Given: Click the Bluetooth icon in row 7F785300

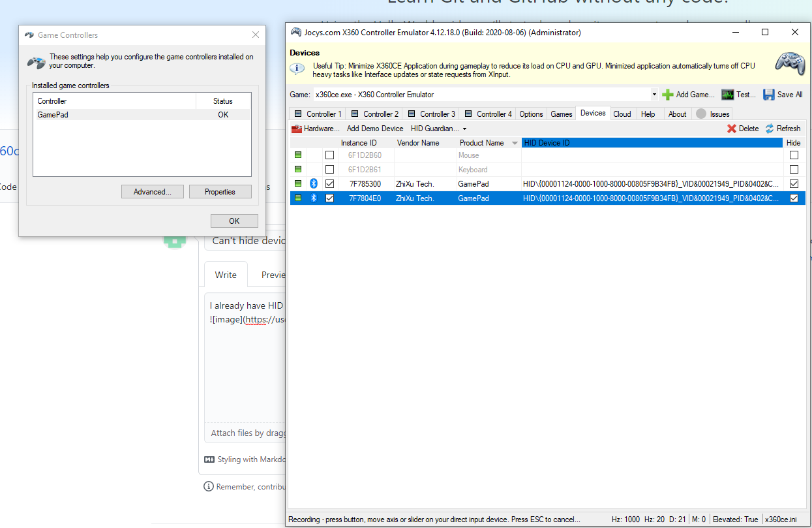Looking at the screenshot, I should tap(314, 184).
